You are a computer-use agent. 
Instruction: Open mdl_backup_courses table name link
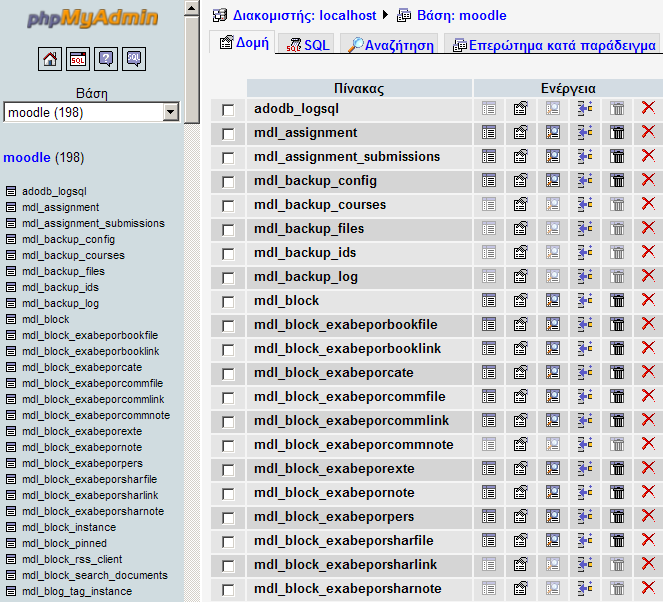(320, 205)
